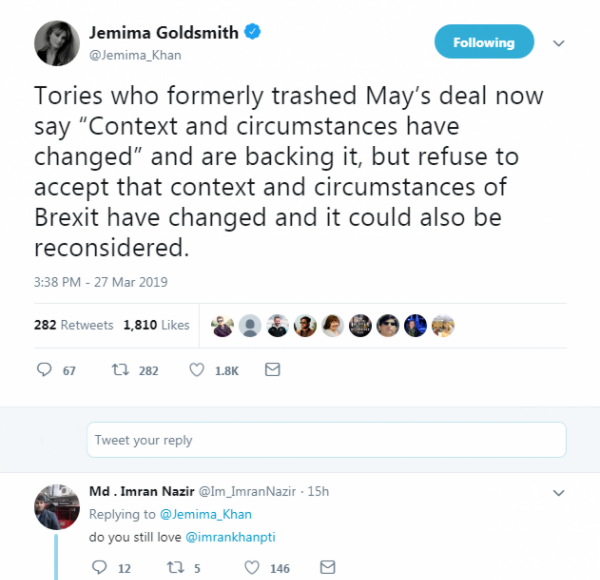Screen dimensions: 600x580
Task: Reply to Imran Nazir's comment
Action: (99, 567)
